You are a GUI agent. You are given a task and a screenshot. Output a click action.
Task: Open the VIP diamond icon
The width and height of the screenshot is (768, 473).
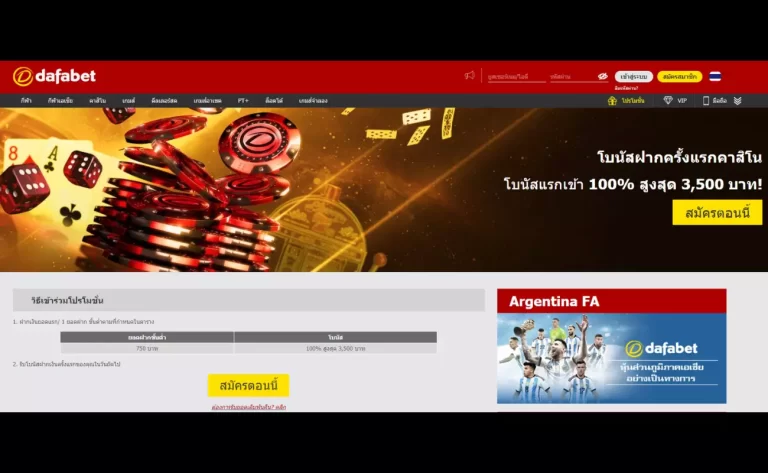coord(668,101)
